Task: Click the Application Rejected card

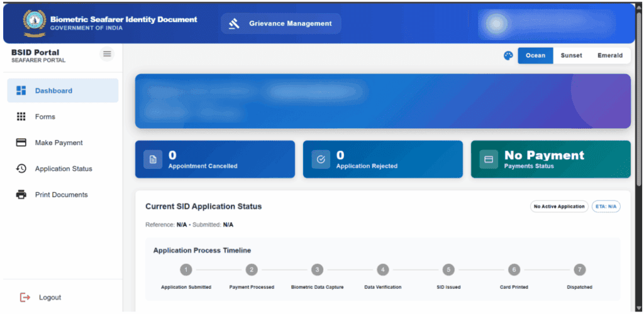Action: coord(383,160)
